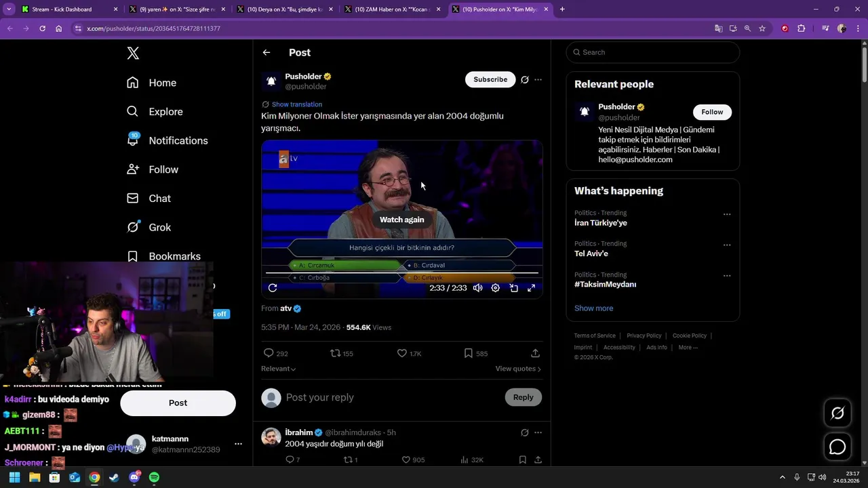Like the post with 1.7K likes

click(409, 353)
